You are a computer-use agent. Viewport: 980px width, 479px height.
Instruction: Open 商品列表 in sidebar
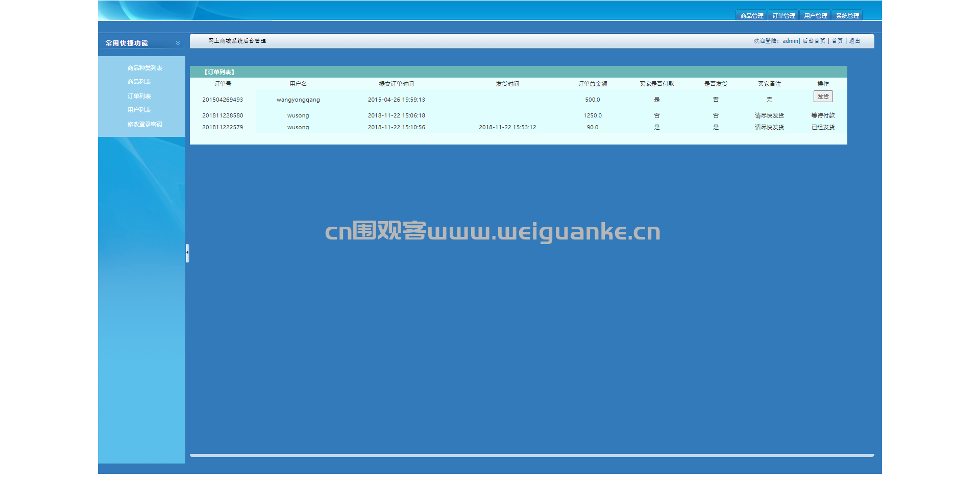[139, 82]
